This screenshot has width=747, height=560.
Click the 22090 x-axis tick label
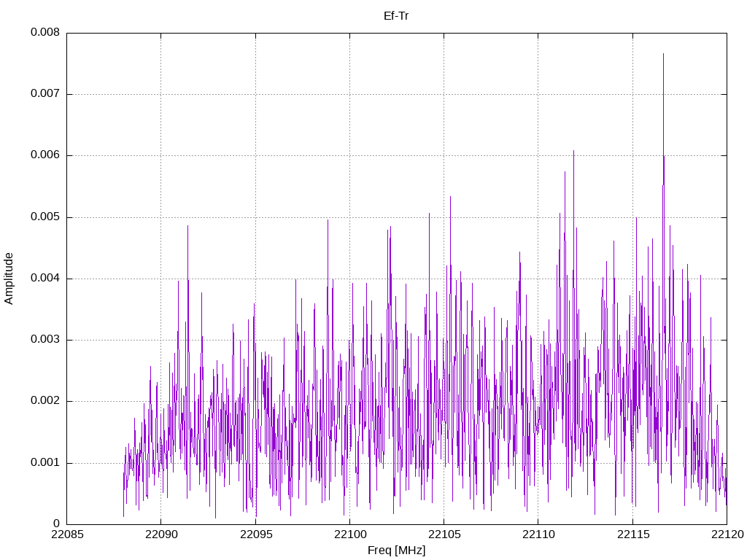click(161, 534)
